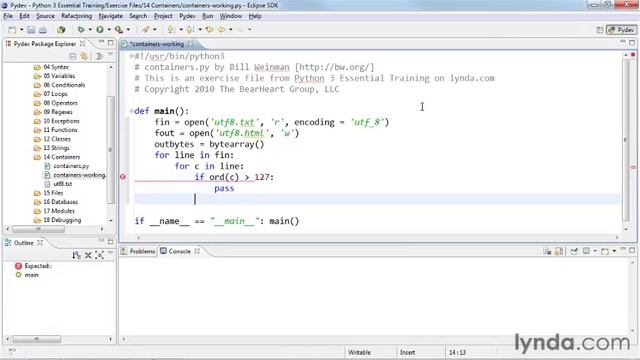This screenshot has height=360, width=640.
Task: Click the green Run button icon
Action: pos(100,29)
